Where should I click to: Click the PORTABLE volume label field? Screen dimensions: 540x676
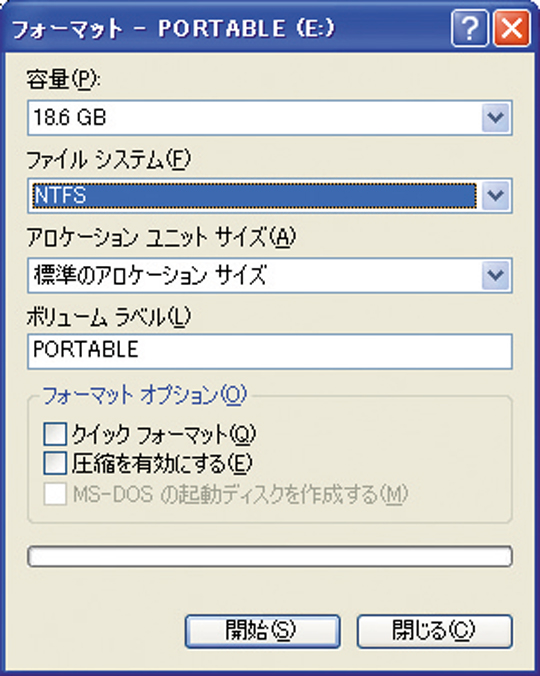[270, 351]
